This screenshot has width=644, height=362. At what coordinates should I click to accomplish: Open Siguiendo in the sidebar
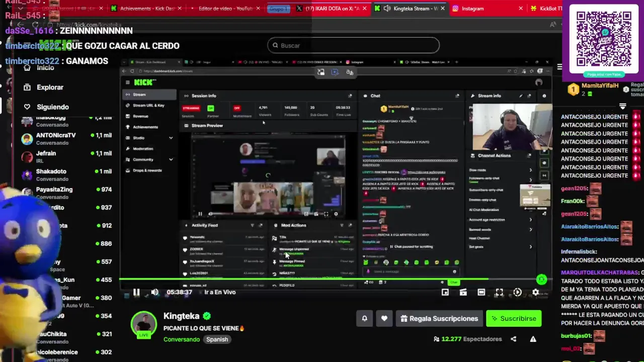click(x=47, y=107)
